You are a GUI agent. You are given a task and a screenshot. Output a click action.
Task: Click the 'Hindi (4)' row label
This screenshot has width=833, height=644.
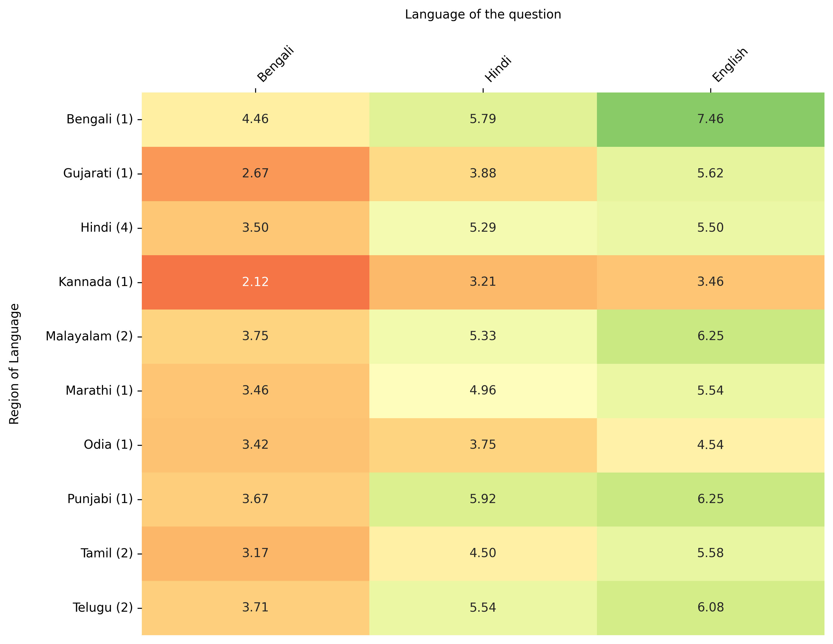tap(106, 228)
